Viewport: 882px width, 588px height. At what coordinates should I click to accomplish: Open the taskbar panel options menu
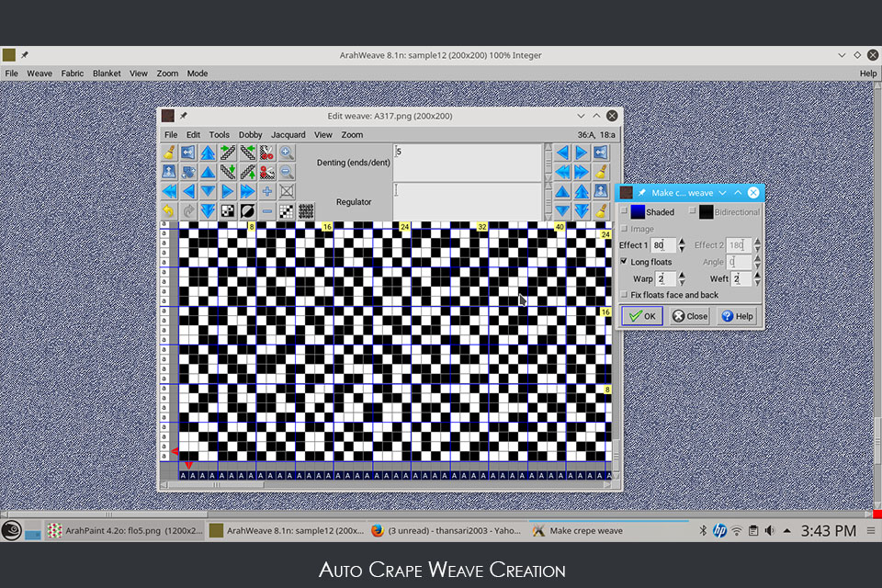point(871,531)
